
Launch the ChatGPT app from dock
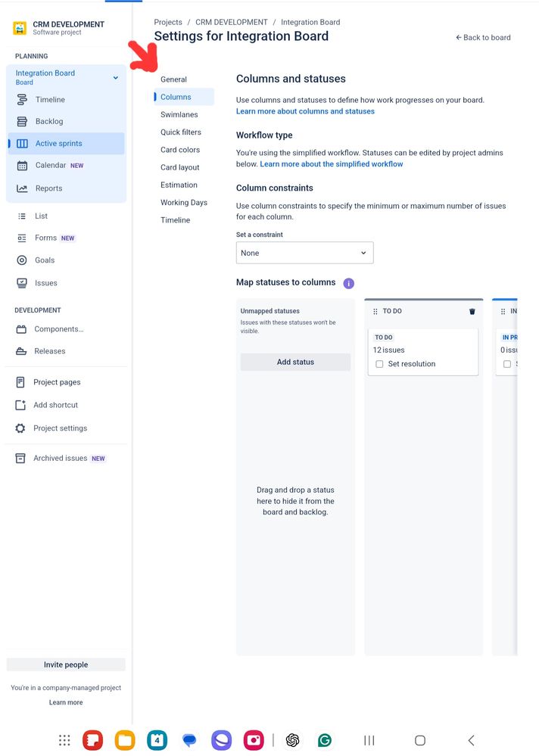[x=293, y=740]
